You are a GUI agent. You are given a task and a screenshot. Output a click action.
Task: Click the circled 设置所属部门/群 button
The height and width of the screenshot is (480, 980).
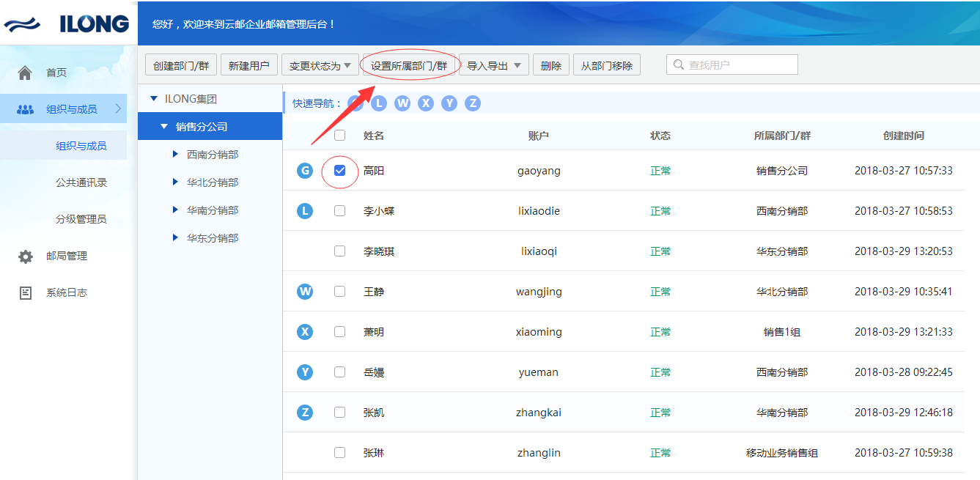pos(410,64)
